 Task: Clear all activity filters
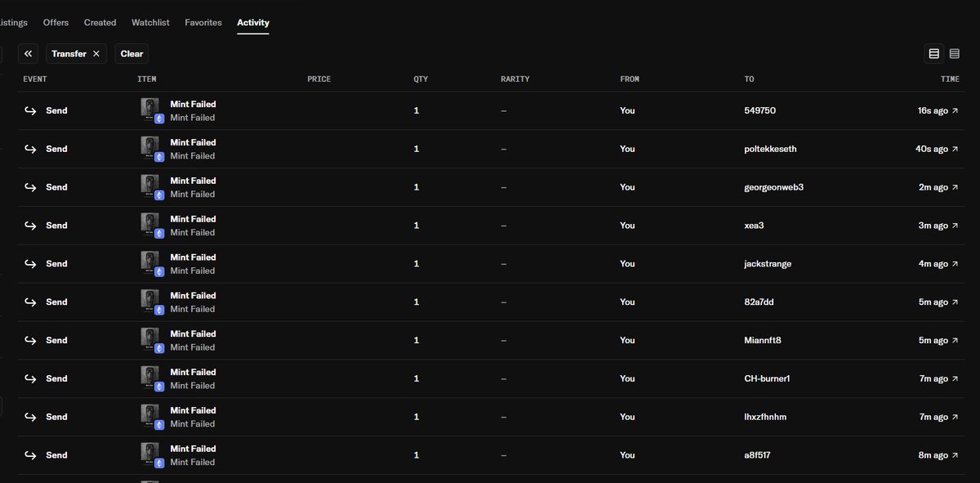pos(131,54)
